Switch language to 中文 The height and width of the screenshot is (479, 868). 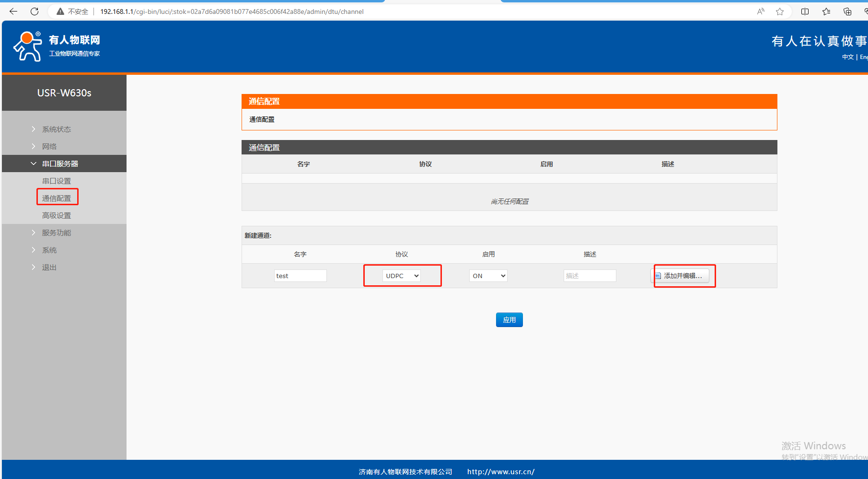pos(847,57)
